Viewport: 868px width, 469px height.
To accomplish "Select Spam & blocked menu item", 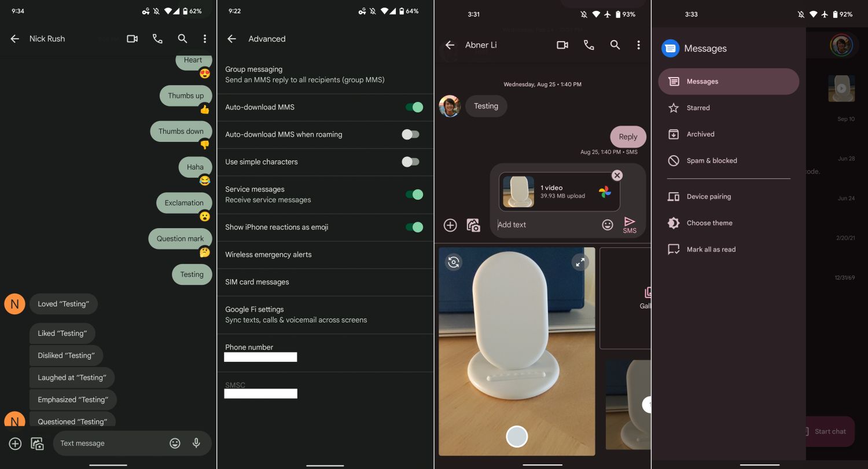I will coord(711,160).
